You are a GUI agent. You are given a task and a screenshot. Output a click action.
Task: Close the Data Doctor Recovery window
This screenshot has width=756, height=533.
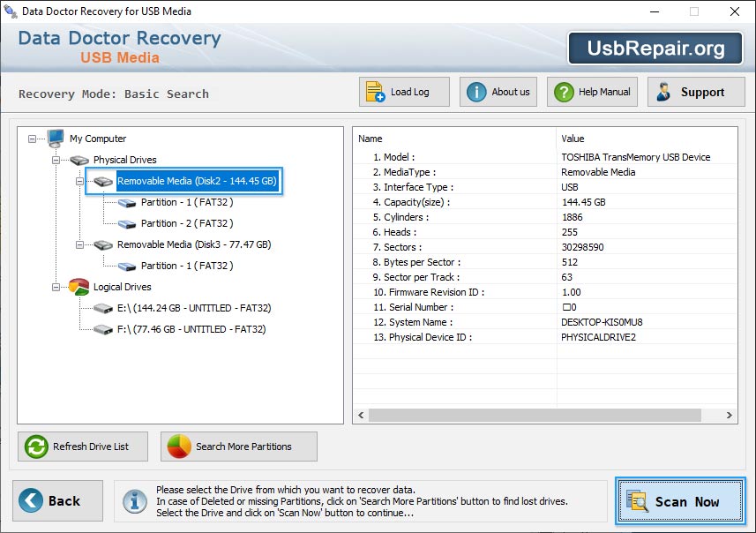[734, 11]
